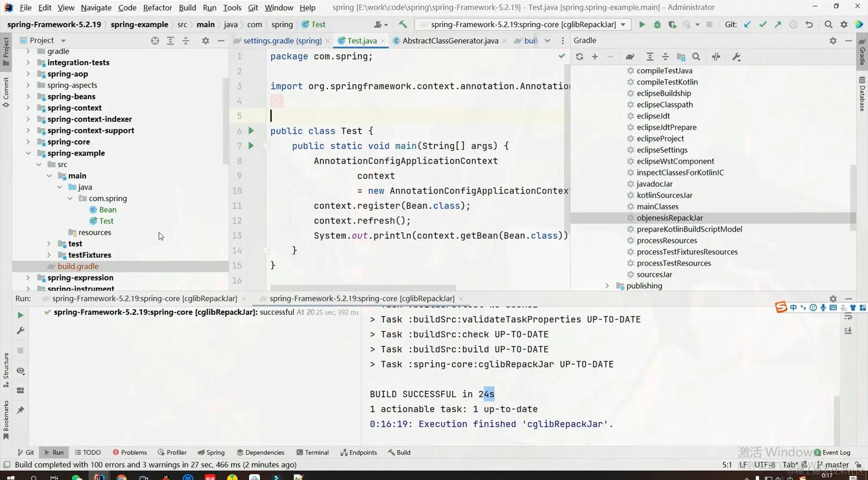868x480 pixels.
Task: Expand spring-core module
Action: tap(28, 142)
